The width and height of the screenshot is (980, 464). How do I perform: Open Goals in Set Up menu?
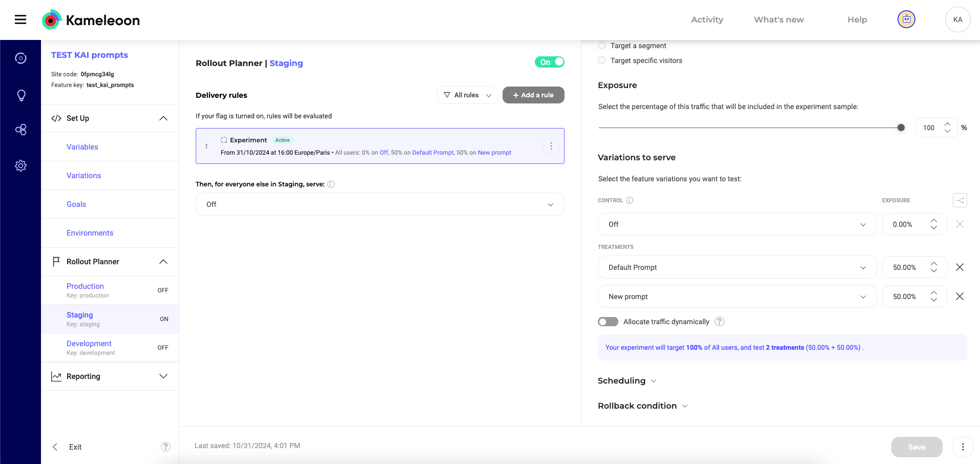pyautogui.click(x=76, y=204)
